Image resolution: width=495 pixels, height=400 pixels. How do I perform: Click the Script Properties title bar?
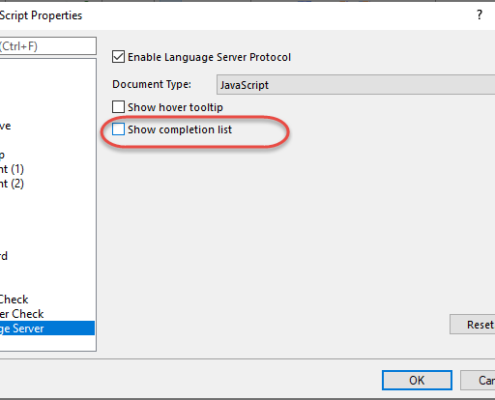[x=233, y=15]
